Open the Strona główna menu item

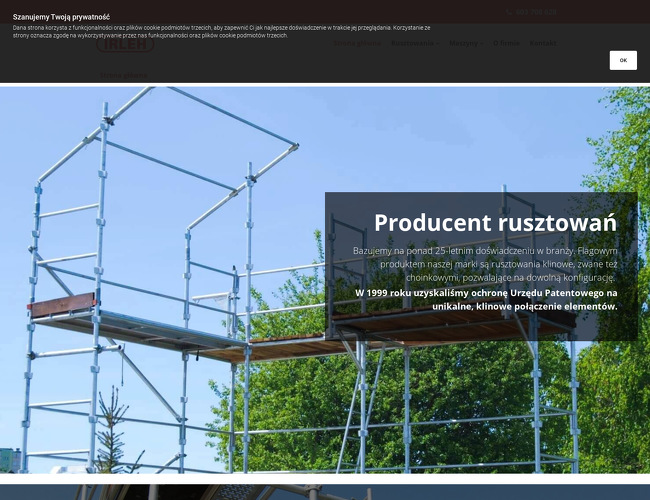pos(357,43)
